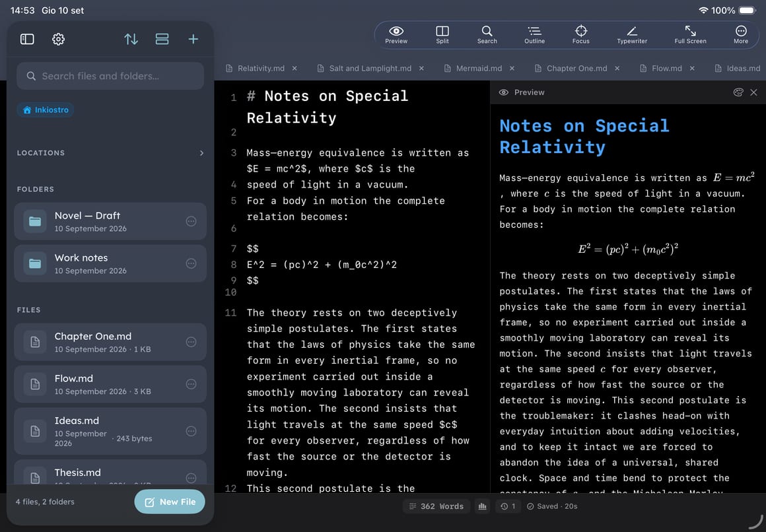
Task: Close the Mermaid.md tab
Action: coord(512,69)
